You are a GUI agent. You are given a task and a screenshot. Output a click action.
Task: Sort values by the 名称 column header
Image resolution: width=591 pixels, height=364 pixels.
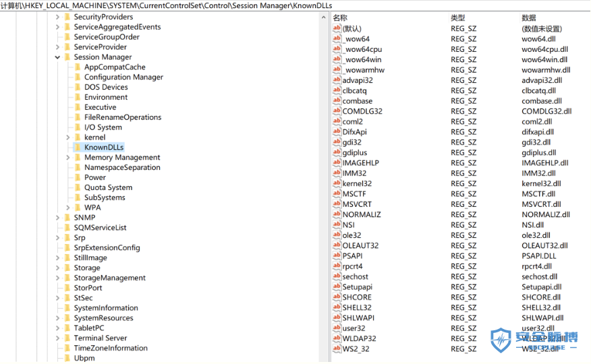coord(341,18)
